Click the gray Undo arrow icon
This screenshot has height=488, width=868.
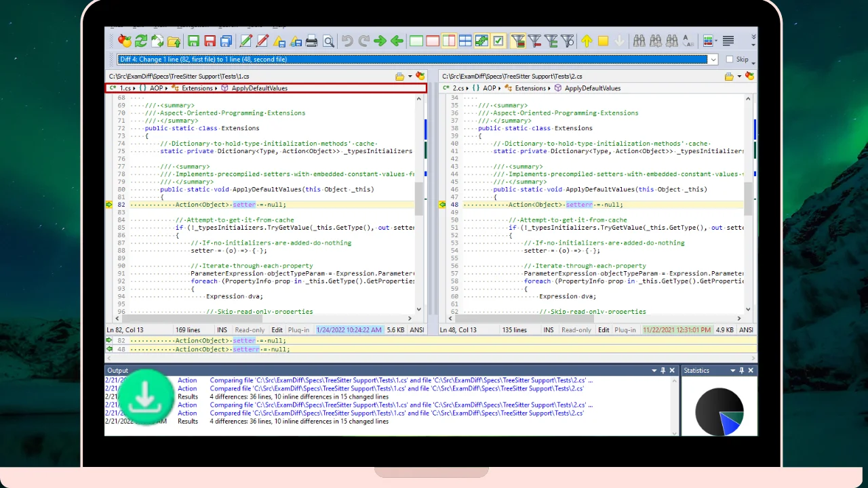coord(347,41)
